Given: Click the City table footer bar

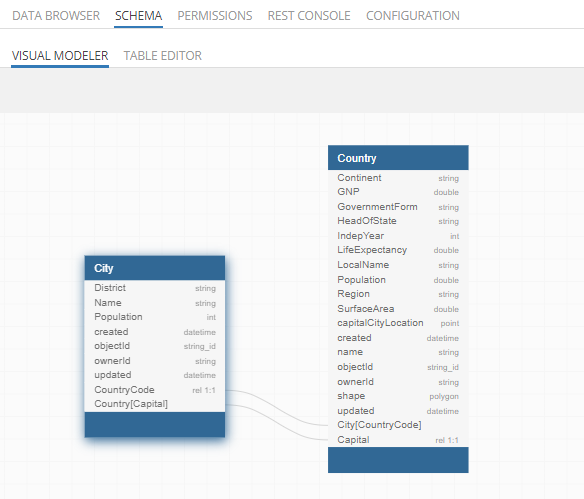Looking at the screenshot, I should point(155,425).
